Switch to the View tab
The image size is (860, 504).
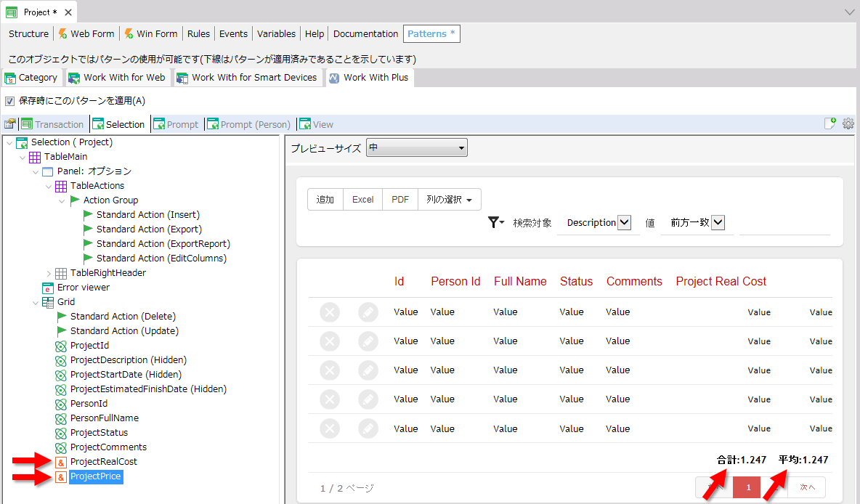tap(317, 124)
